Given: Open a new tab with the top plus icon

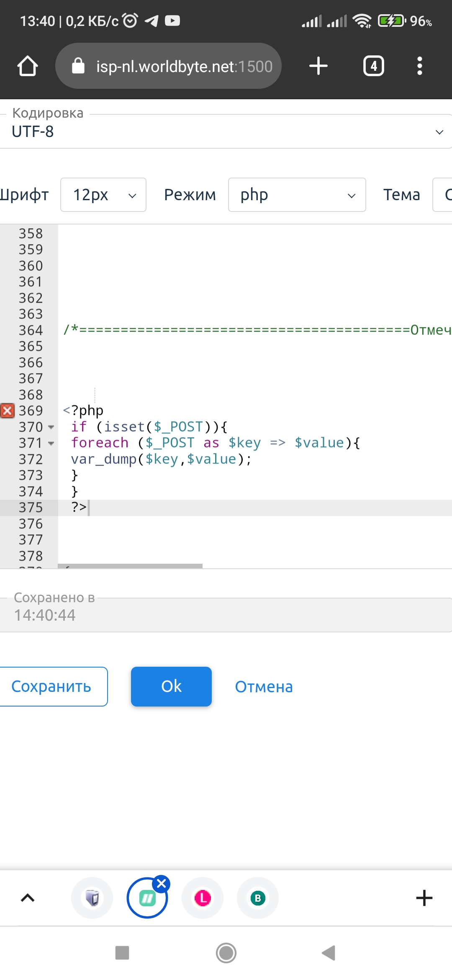Looking at the screenshot, I should (x=318, y=66).
